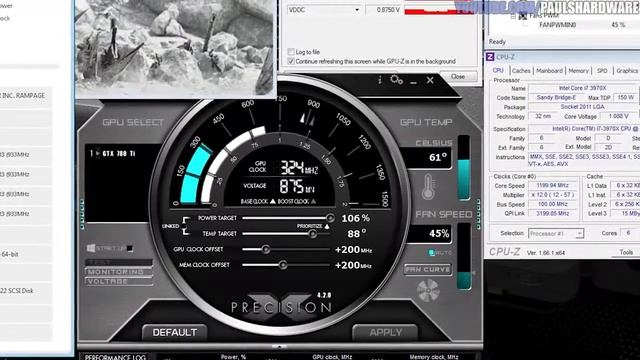Click the 106 % power target value
The image size is (640, 360).
(355, 218)
